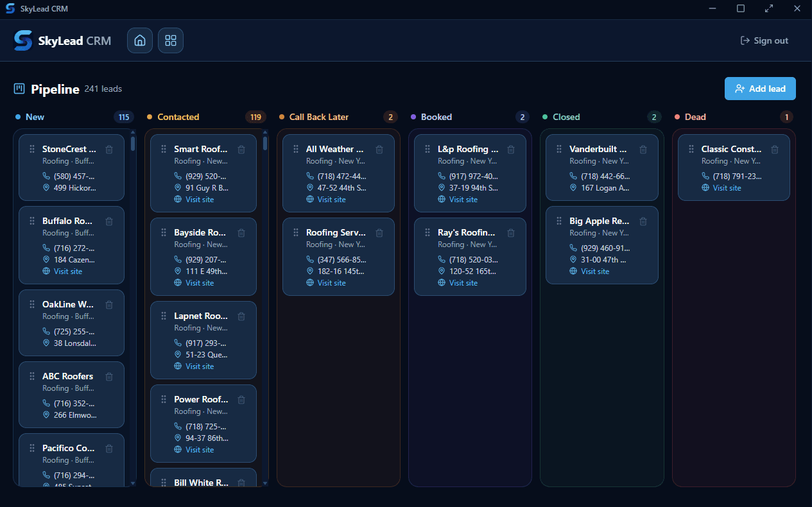Click the fullscreen arrows icon in title bar
This screenshot has height=507, width=812.
[769, 9]
